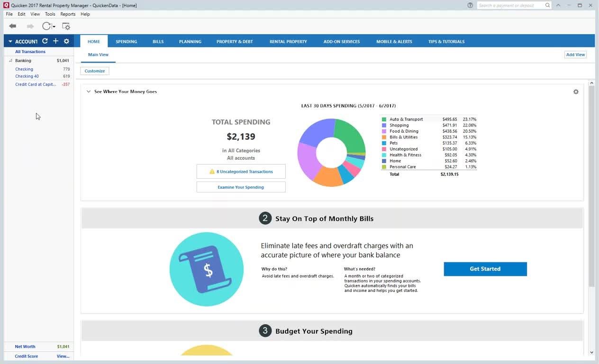Click the Get Started button
The height and width of the screenshot is (364, 599).
coord(485,269)
